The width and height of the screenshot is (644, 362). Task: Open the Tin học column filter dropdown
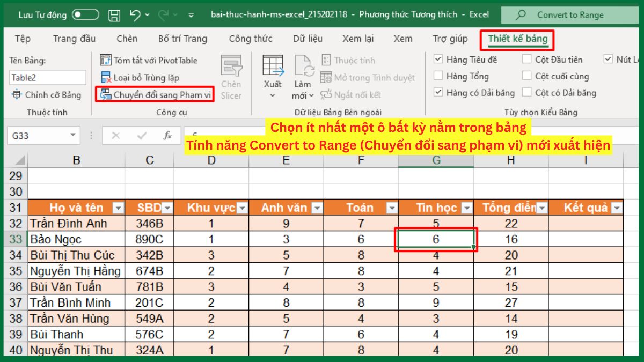click(x=465, y=208)
